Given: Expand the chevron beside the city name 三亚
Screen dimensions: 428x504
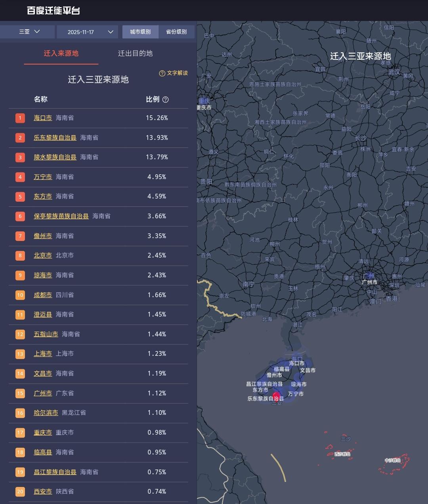Looking at the screenshot, I should [38, 32].
